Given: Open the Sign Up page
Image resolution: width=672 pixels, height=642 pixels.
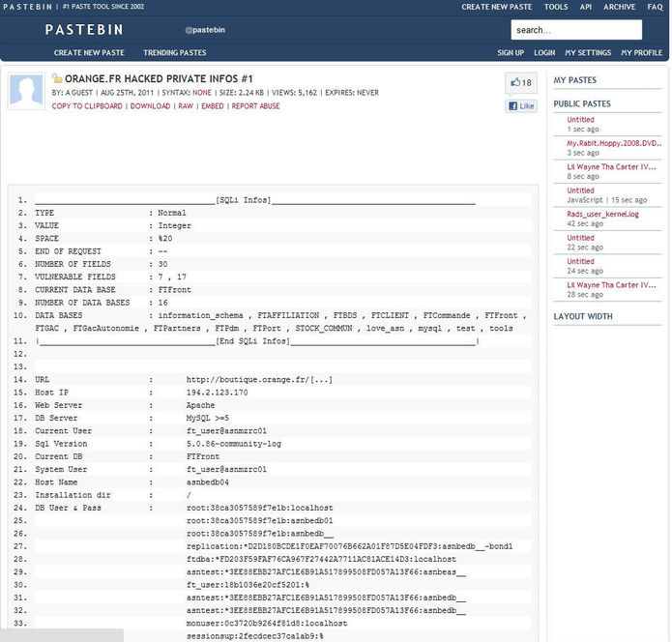Looking at the screenshot, I should [x=511, y=52].
